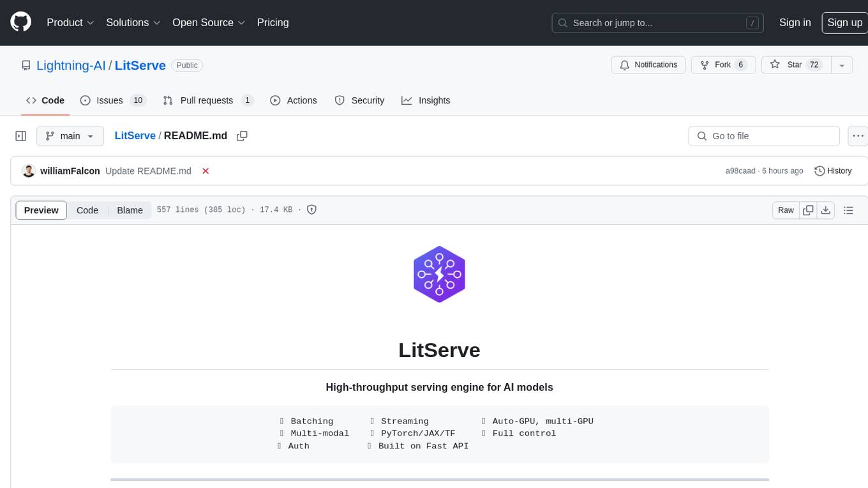Viewport: 868px width, 488px height.
Task: Switch to the Security tab
Action: [359, 100]
